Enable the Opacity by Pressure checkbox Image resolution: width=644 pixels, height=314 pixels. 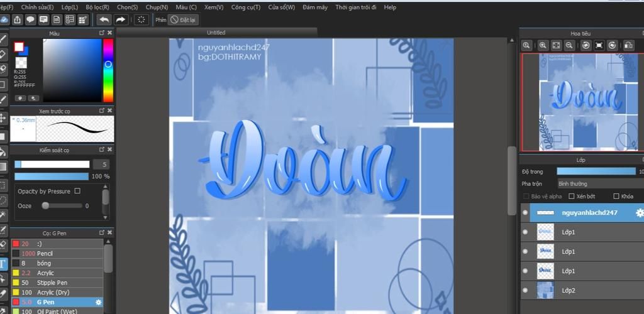(x=77, y=191)
